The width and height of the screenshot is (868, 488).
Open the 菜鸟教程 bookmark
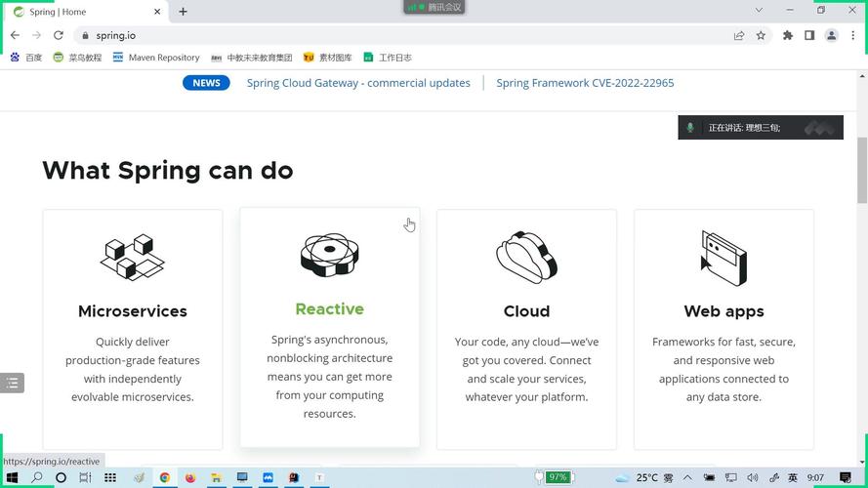[x=77, y=58]
